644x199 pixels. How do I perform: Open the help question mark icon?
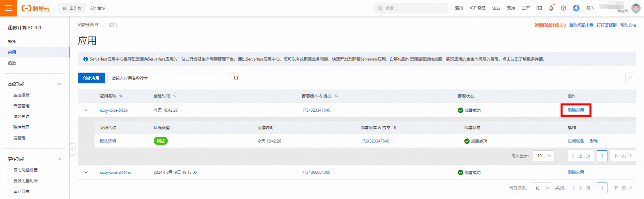(563, 8)
